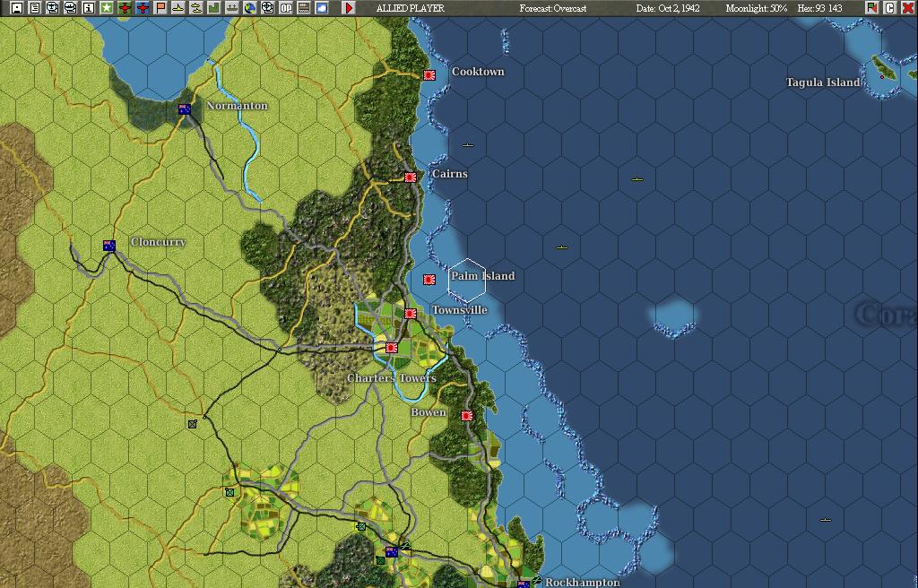This screenshot has width=918, height=588.
Task: Select green unit marker in western farmland patch
Action: point(229,492)
